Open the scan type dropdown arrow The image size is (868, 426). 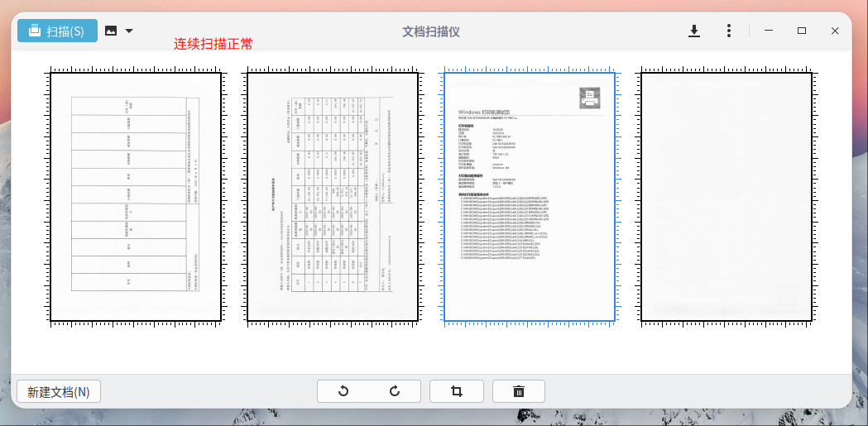point(129,31)
